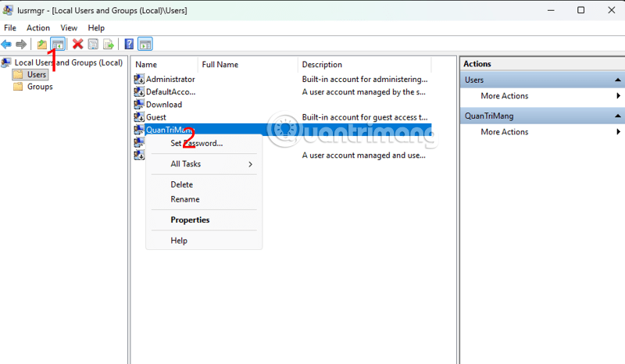Maximize the lusrmgr window
This screenshot has width=625, height=364.
click(x=580, y=10)
